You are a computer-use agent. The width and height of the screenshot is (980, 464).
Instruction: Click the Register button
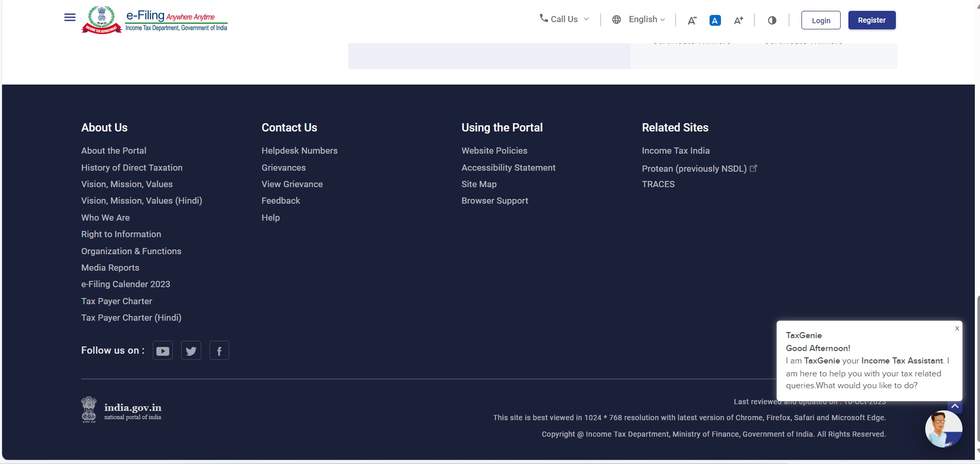coord(872,20)
